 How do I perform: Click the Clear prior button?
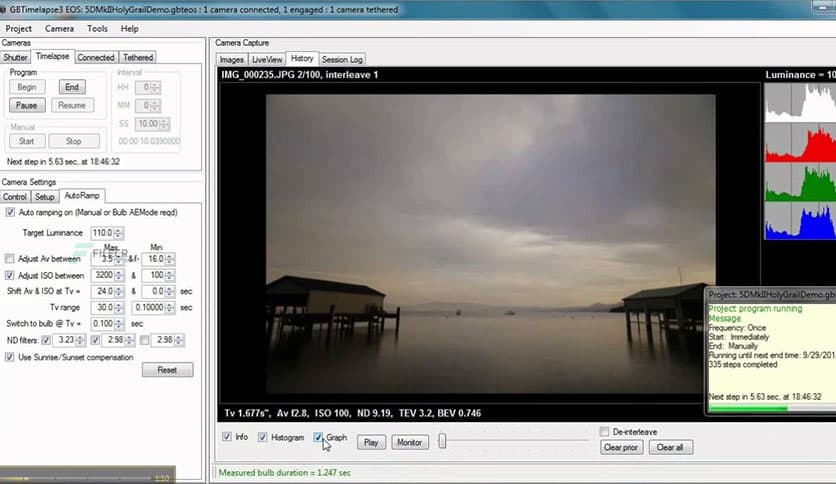[x=621, y=447]
